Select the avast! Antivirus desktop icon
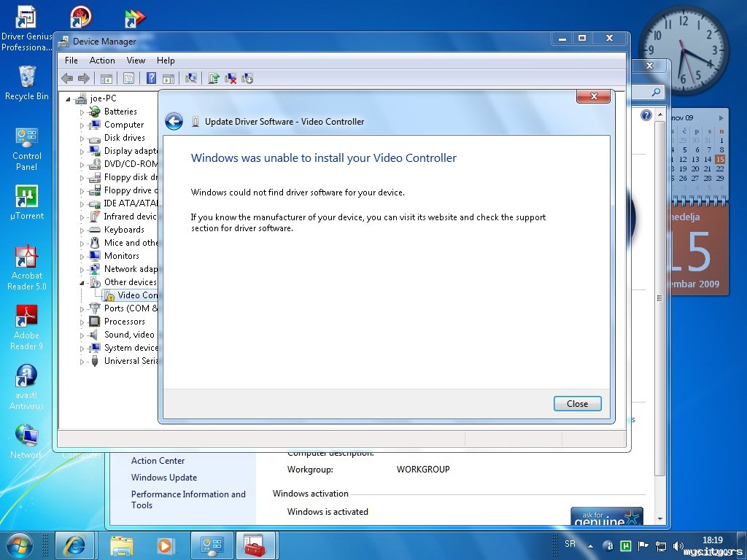747x560 pixels. click(27, 387)
